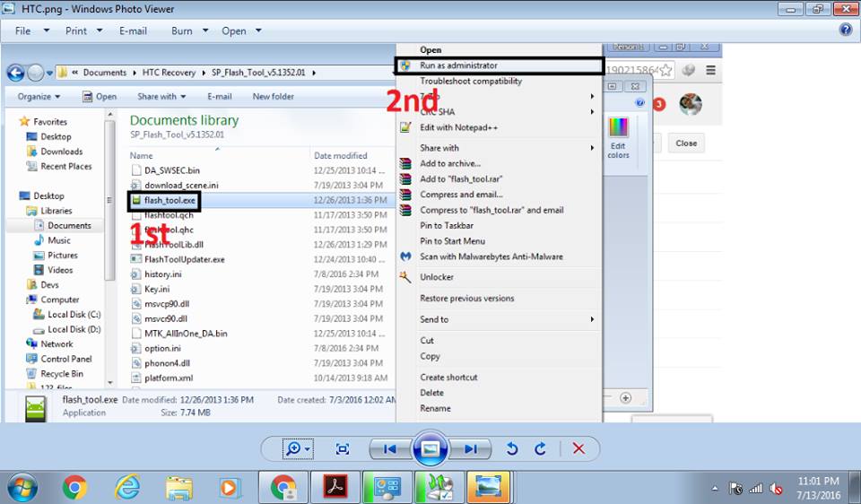Viewport: 861px width, 504px height.
Task: Open Adobe Reader taskbar icon
Action: coord(335,487)
